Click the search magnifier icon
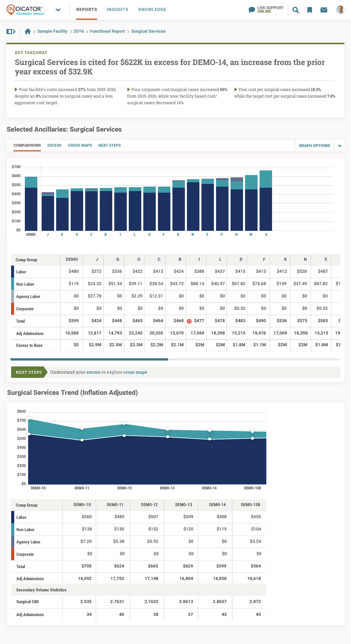The height and width of the screenshot is (644, 351). pyautogui.click(x=295, y=10)
